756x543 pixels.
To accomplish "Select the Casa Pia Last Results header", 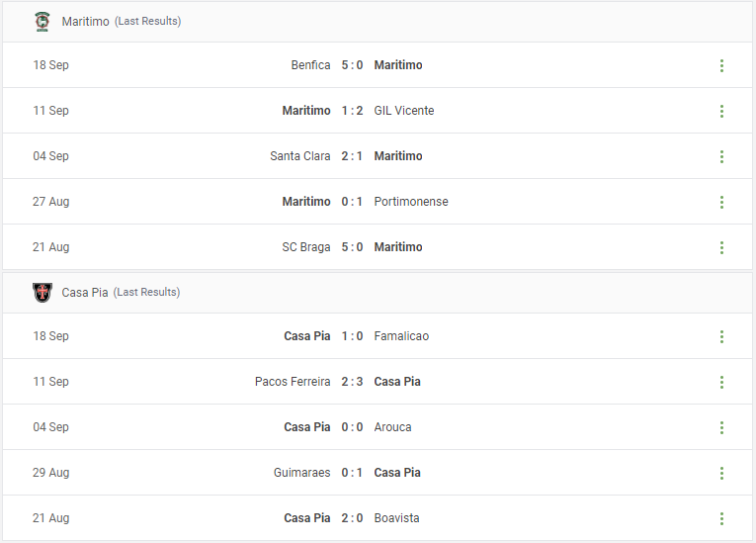I will 378,293.
